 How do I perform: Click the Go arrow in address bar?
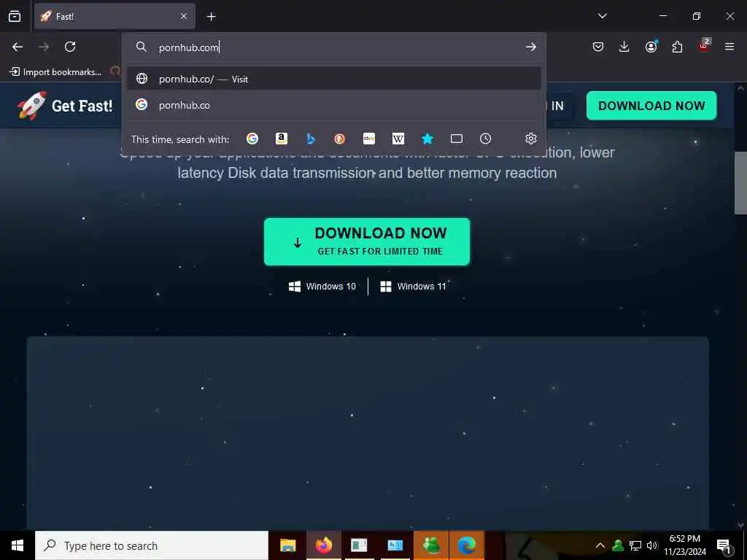click(531, 47)
